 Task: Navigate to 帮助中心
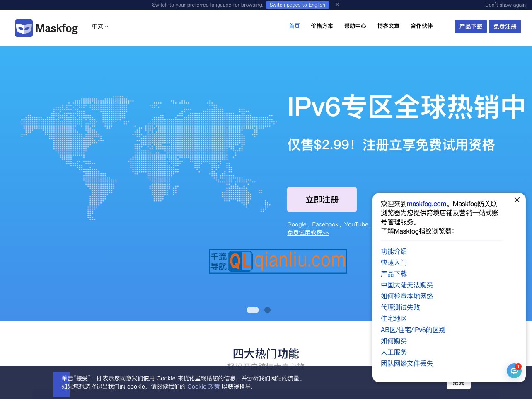coord(355,26)
